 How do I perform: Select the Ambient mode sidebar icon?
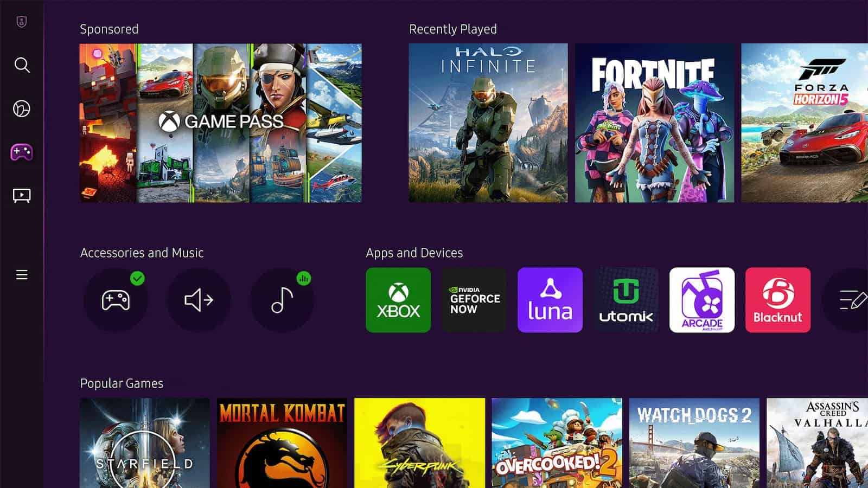point(22,109)
